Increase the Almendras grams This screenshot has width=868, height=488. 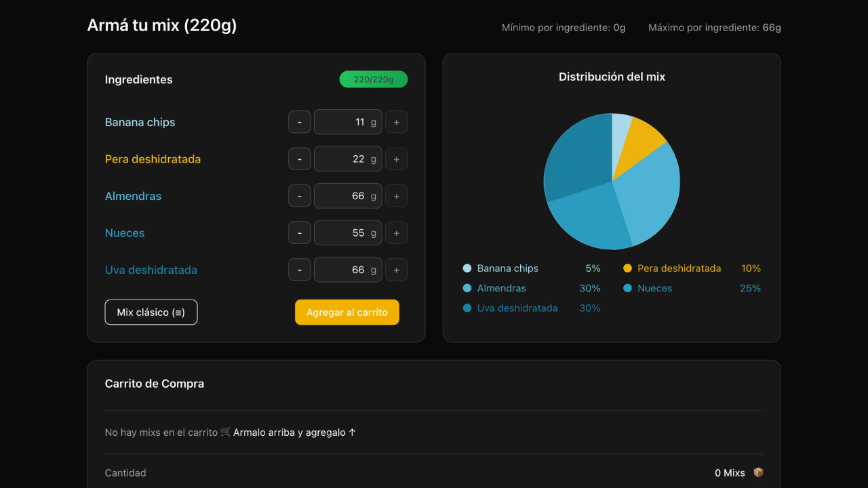click(396, 195)
